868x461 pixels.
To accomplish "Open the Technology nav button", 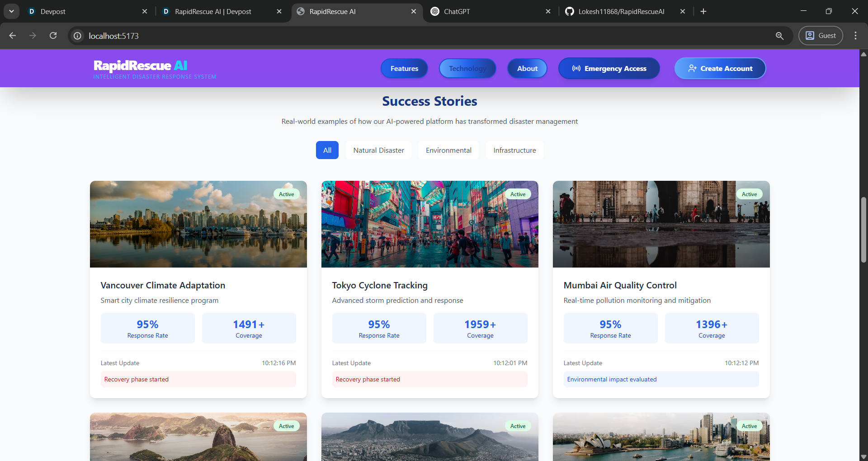I will (x=467, y=69).
